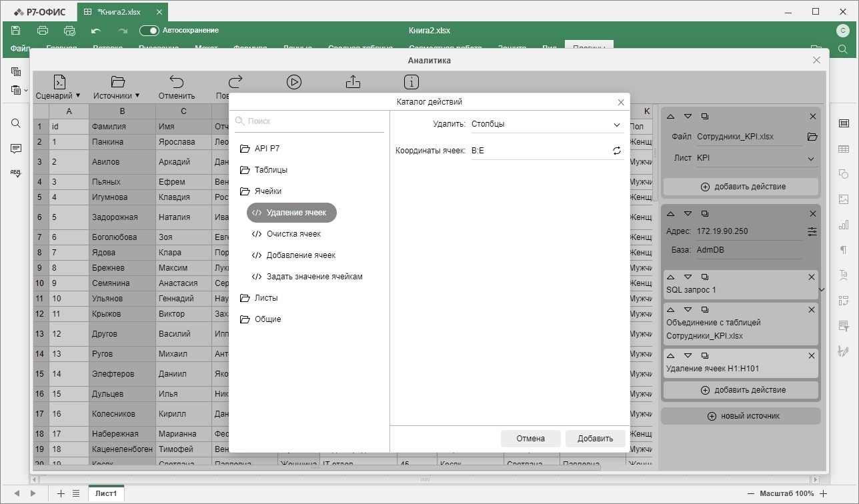Viewport: 859px width, 504px height.
Task: Open text art settings icon in right sidebar
Action: 844,275
